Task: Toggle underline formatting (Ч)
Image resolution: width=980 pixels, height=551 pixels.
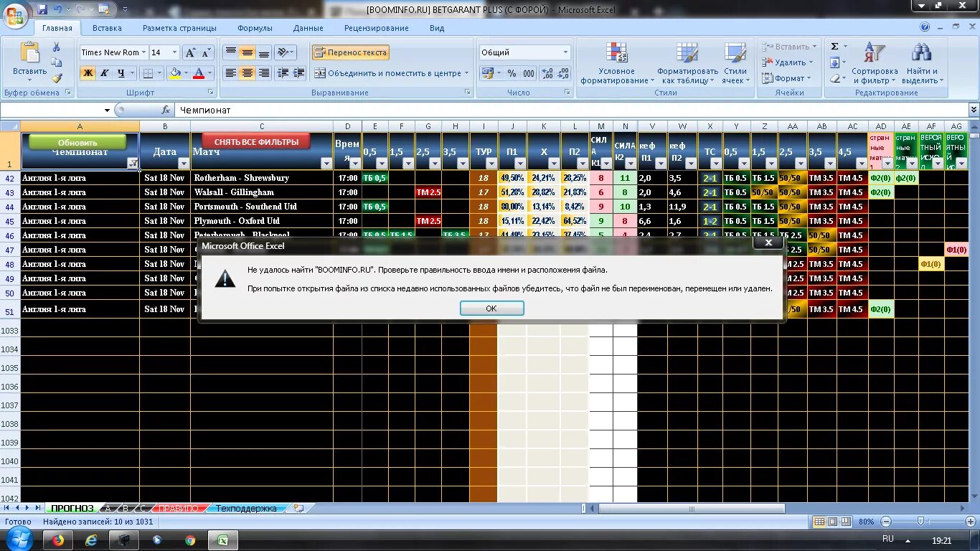Action: (x=121, y=72)
